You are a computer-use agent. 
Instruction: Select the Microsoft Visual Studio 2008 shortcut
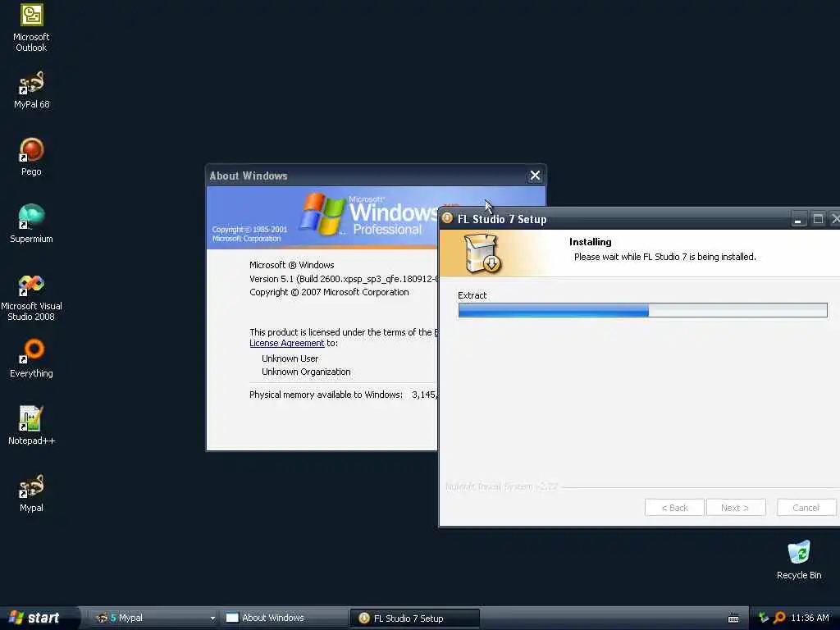[31, 297]
